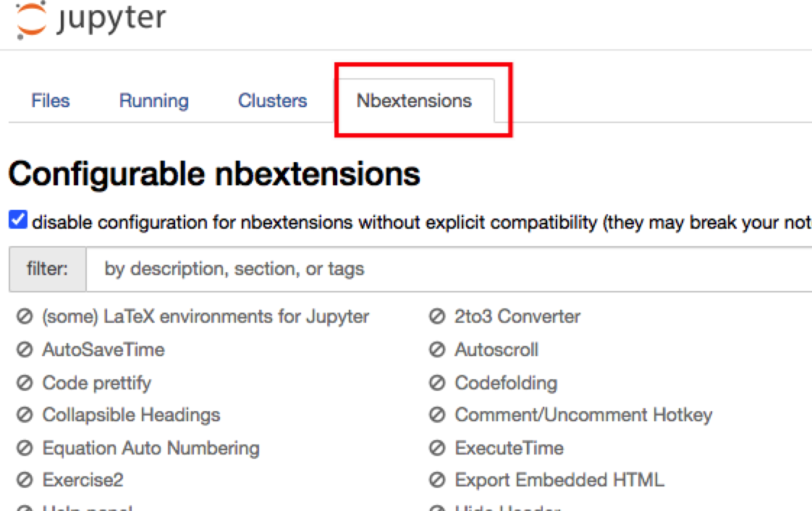Uncheck the disable configuration compatibility checkbox
The image size is (812, 511).
coord(17,221)
